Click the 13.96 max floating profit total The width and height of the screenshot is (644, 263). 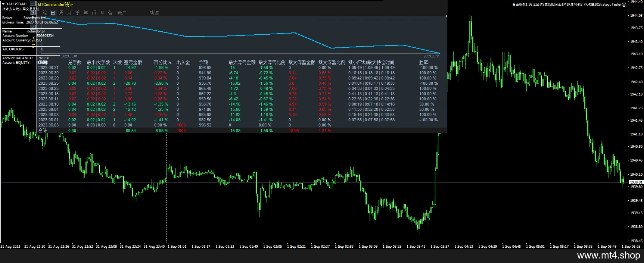coord(293,131)
